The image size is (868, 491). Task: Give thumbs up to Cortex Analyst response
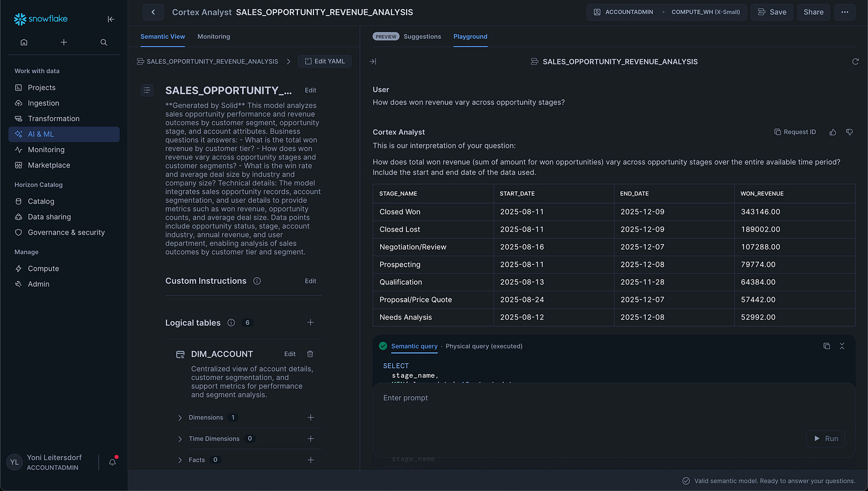point(833,132)
